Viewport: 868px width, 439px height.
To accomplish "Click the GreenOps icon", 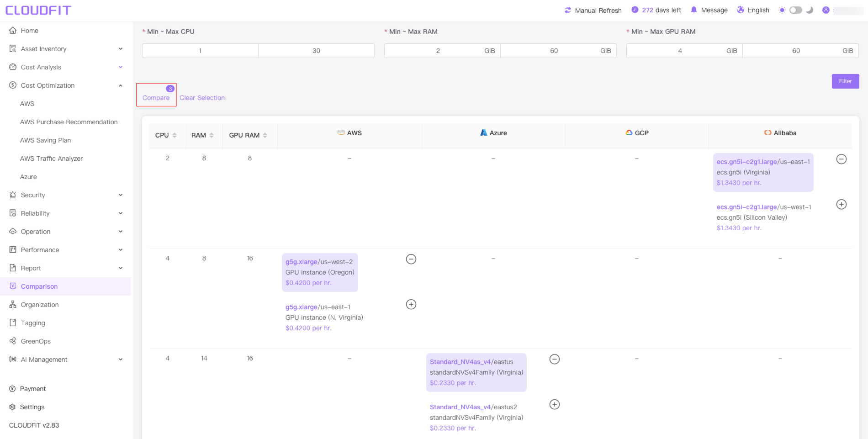I will pyautogui.click(x=13, y=341).
